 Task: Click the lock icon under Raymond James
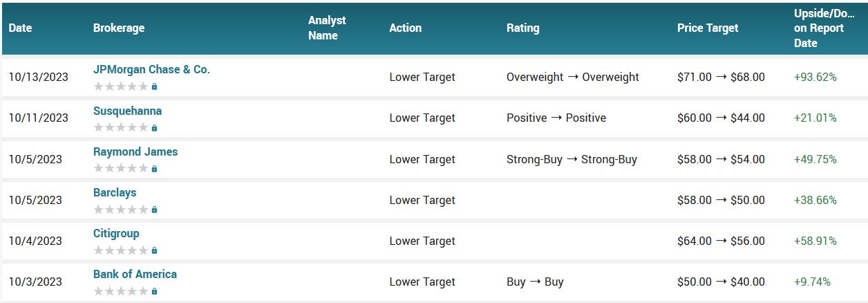click(154, 169)
